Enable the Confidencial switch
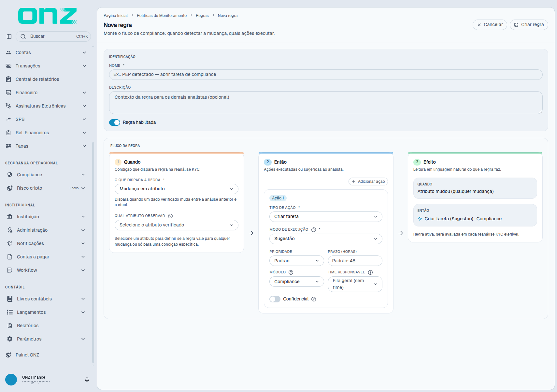 pos(275,299)
